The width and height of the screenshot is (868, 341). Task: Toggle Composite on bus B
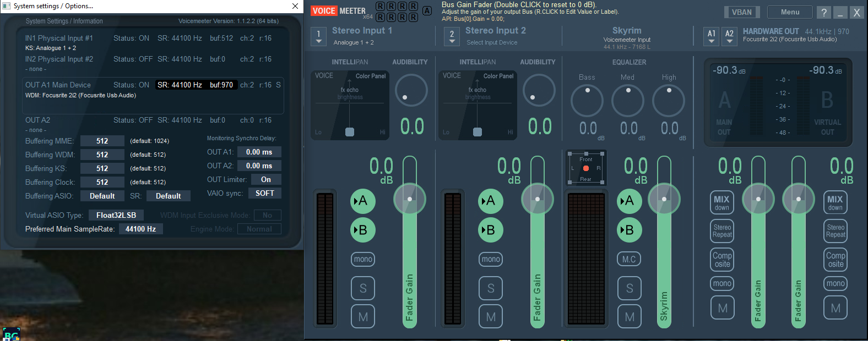pos(836,259)
